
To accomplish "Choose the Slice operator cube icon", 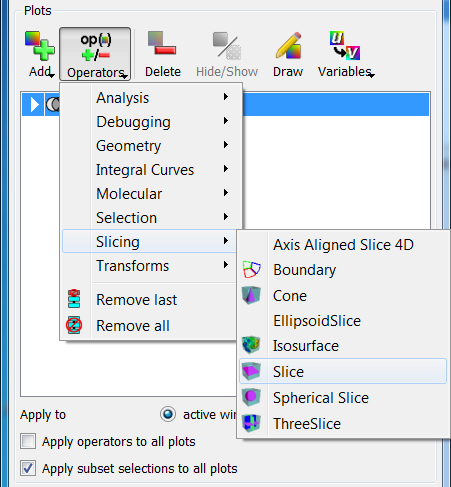I will (x=251, y=371).
